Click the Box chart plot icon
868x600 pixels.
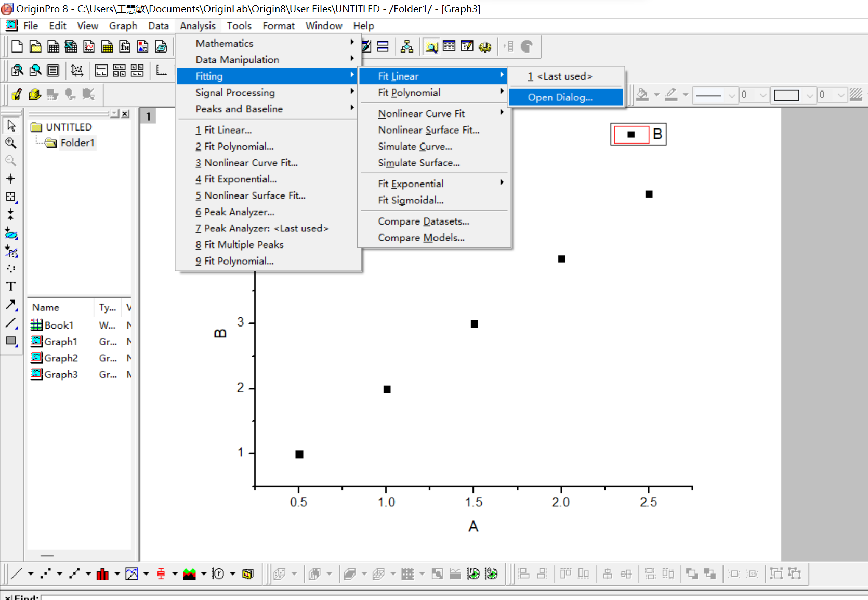point(161,574)
